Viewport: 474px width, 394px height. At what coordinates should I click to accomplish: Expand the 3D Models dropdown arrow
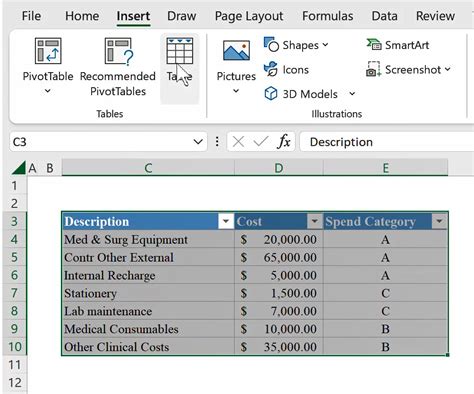pyautogui.click(x=352, y=94)
